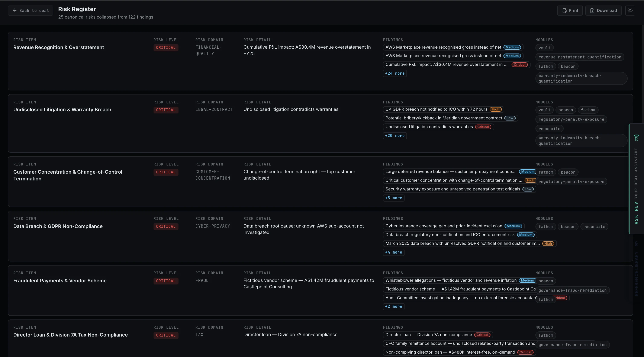This screenshot has height=357, width=644.
Task: Select reconcile module tag in Undisclosed Litigation row
Action: [x=549, y=129]
